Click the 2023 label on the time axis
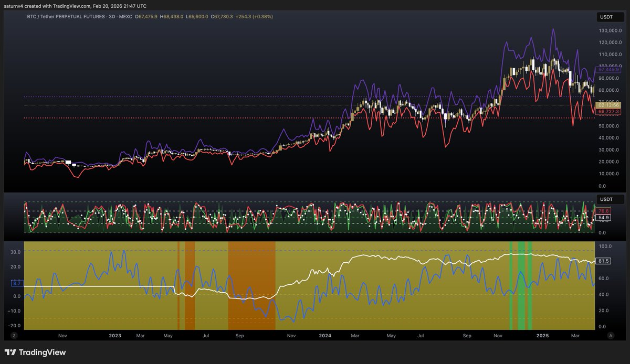Screen dimensions: 630x364 pyautogui.click(x=115, y=335)
